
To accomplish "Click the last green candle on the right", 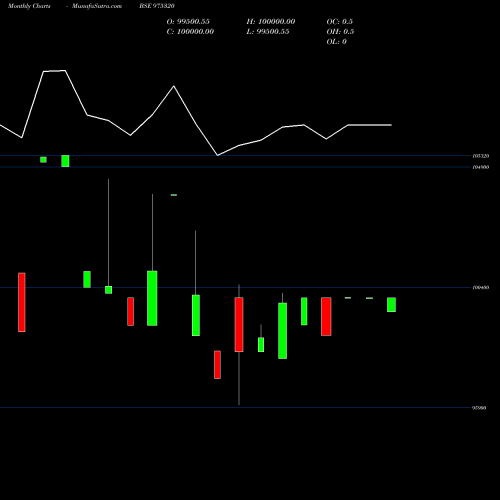I will (391, 304).
